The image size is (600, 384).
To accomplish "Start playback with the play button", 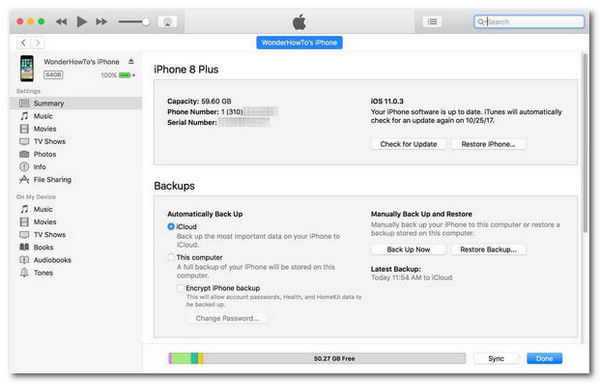I will click(x=81, y=21).
